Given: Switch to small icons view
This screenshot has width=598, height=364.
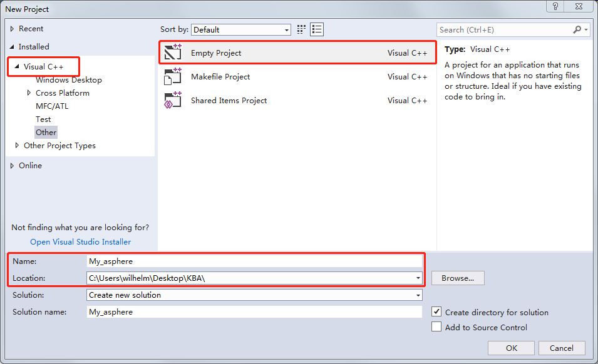Looking at the screenshot, I should click(x=302, y=29).
